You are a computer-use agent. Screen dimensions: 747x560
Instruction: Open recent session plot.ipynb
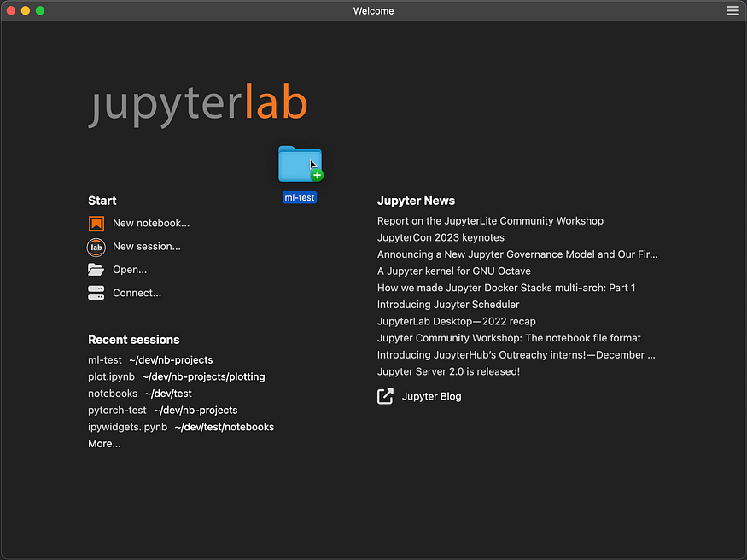[x=112, y=376]
